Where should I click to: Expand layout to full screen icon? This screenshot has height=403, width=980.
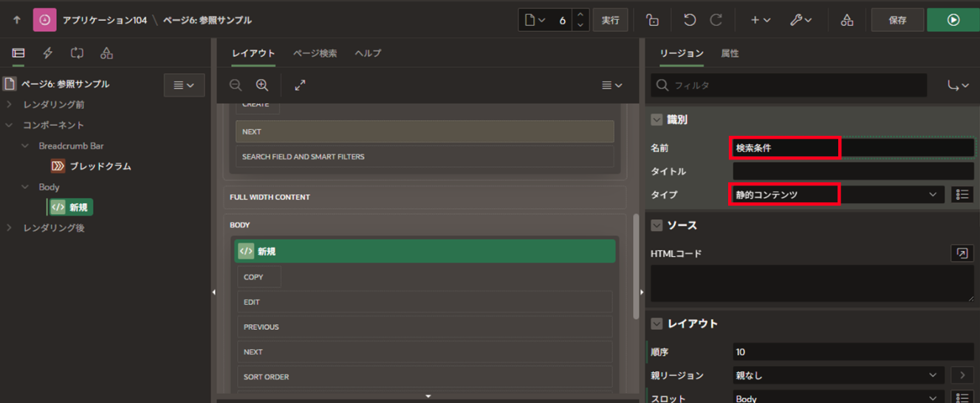pyautogui.click(x=300, y=86)
